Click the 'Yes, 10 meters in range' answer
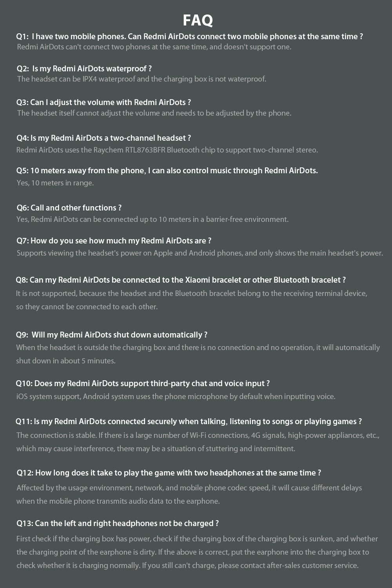 tap(55, 183)
